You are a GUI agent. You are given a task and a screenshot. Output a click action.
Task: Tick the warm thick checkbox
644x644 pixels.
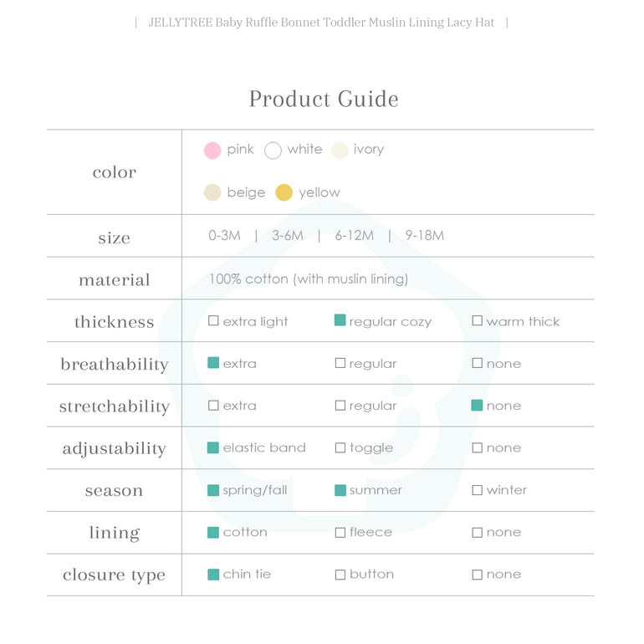tap(477, 321)
